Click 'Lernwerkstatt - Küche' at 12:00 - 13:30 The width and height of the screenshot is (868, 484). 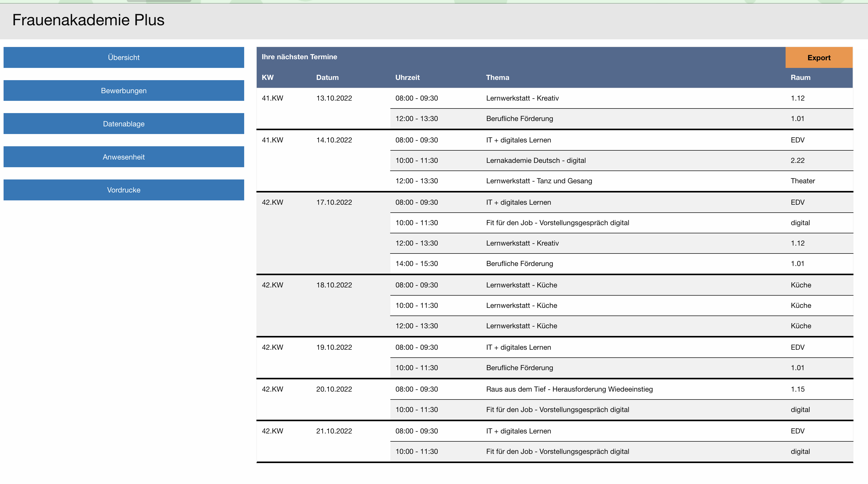(x=521, y=325)
